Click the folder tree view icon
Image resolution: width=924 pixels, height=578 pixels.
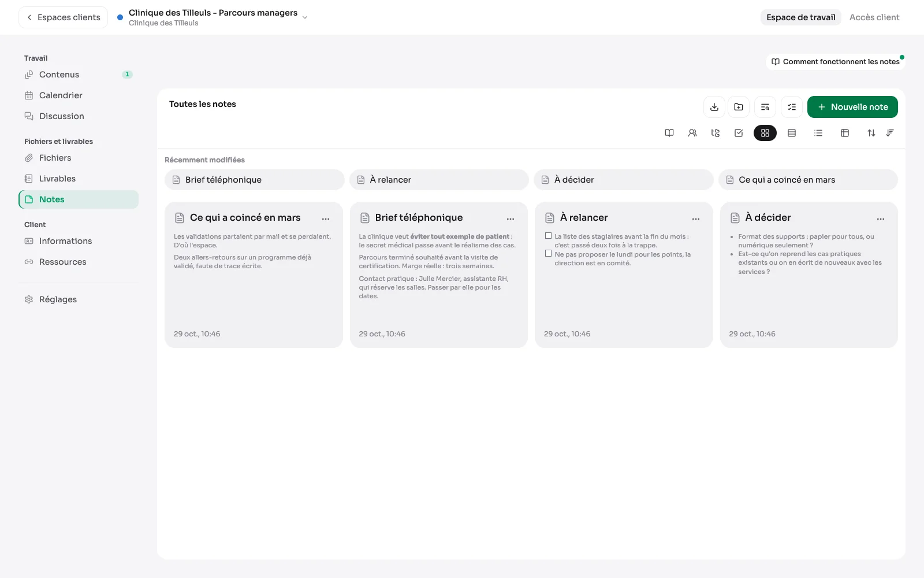click(x=716, y=133)
